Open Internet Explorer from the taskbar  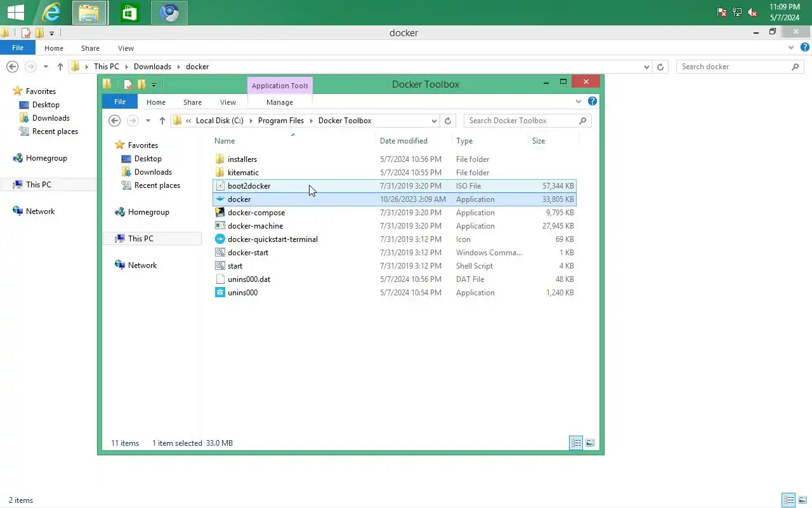(x=51, y=13)
